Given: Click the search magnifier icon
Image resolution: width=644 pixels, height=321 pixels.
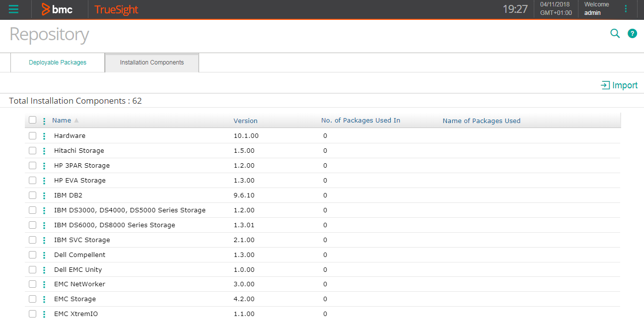Looking at the screenshot, I should [x=615, y=34].
